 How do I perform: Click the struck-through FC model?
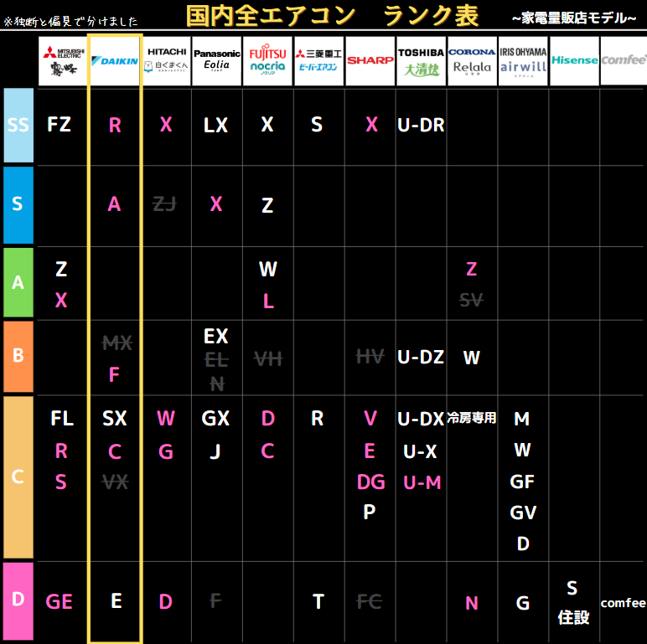coord(370,601)
